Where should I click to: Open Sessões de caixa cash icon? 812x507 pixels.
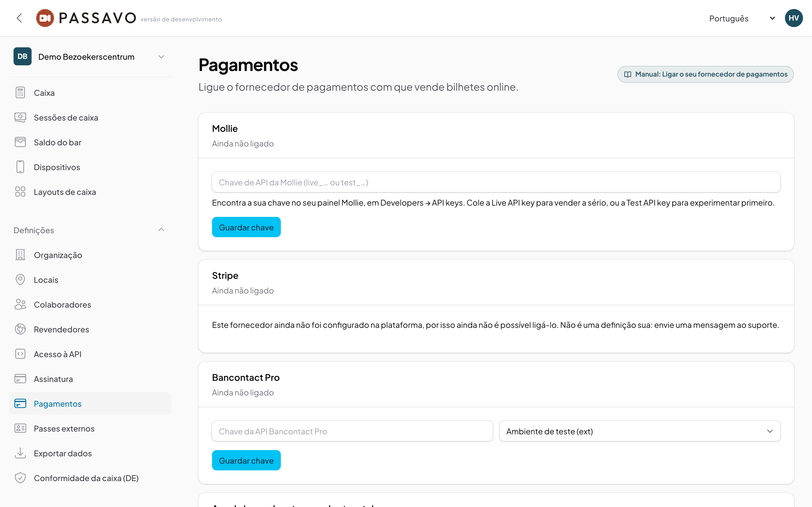20,117
